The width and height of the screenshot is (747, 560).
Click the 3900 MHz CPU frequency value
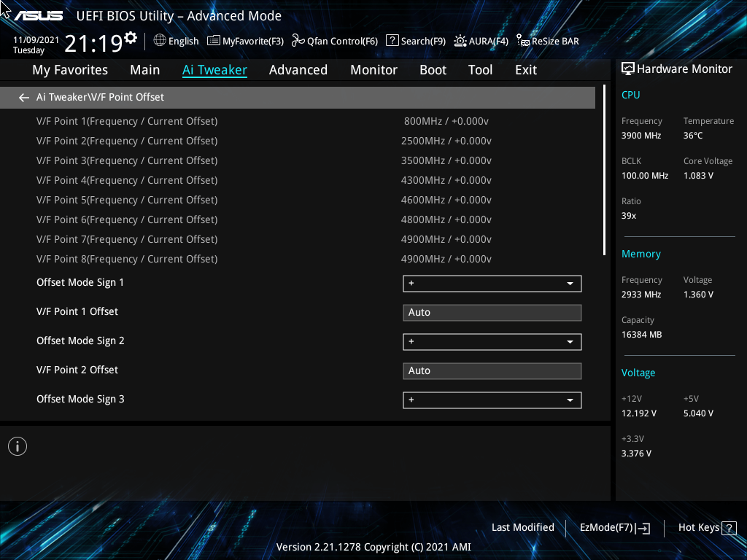(x=641, y=136)
